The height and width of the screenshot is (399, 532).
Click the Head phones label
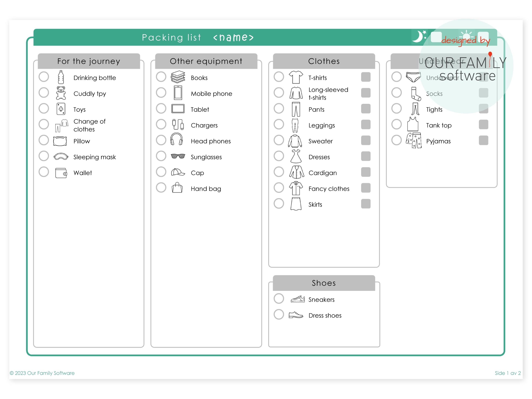click(x=211, y=141)
